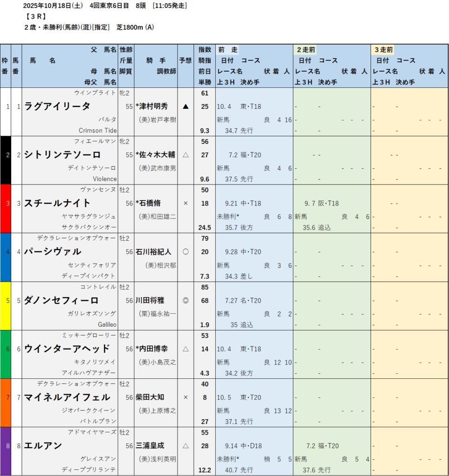Screen dimensions: 449x476
Task: Click the 前走 column header
Action: point(228,49)
